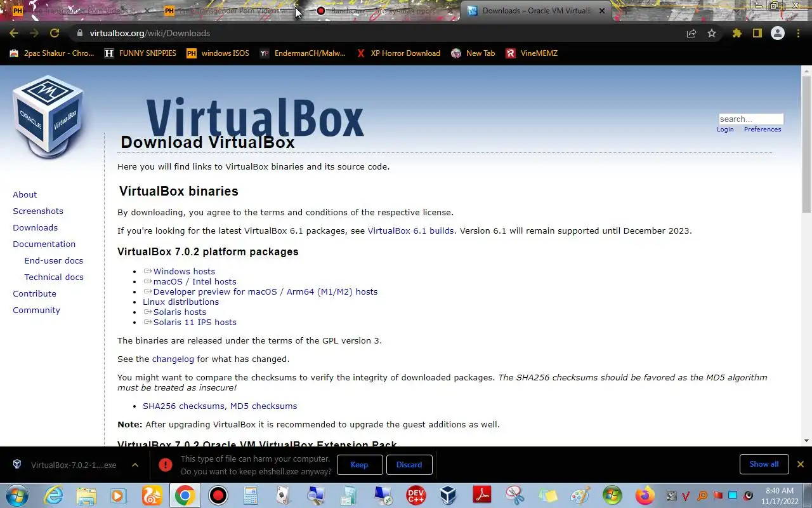Expand the VirtualBox-7.0.2 download options chevron
812x508 pixels.
(135, 465)
